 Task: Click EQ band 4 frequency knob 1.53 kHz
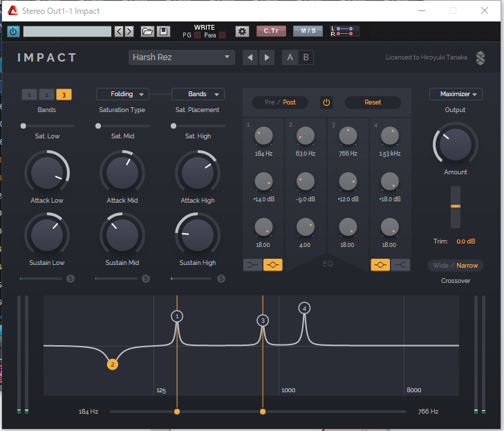pyautogui.click(x=389, y=136)
